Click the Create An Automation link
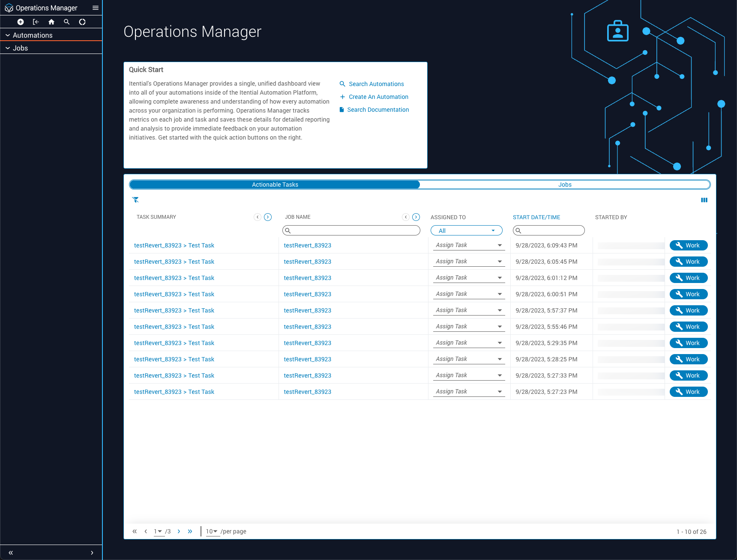The image size is (737, 560). pos(378,97)
